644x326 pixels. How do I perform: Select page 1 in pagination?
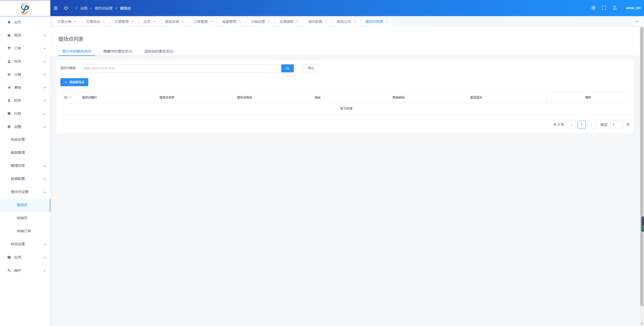coord(582,125)
